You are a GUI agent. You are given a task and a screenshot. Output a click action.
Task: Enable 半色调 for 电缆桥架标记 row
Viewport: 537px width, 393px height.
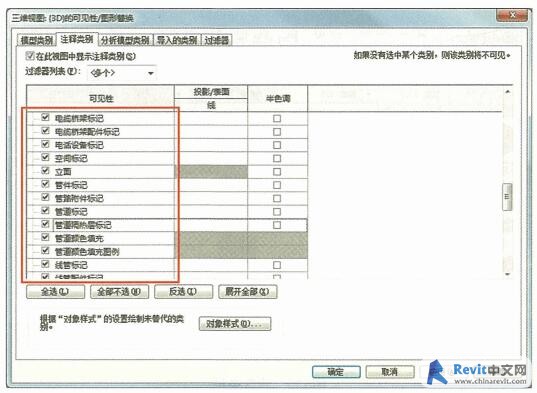coord(277,118)
